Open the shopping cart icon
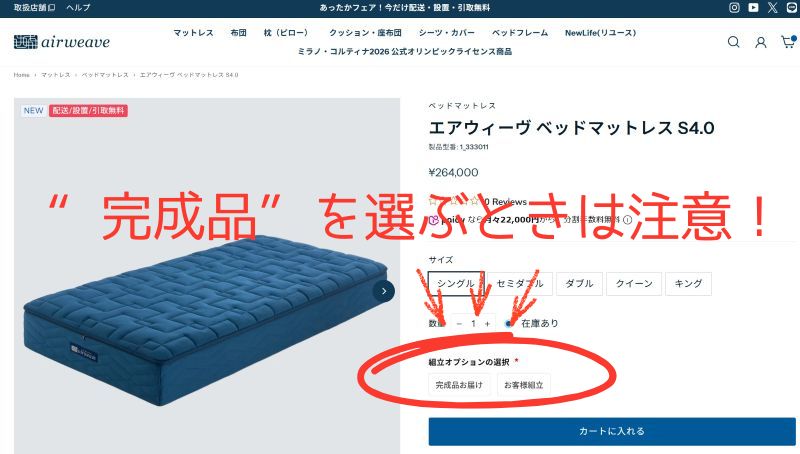This screenshot has width=800, height=454. point(788,41)
